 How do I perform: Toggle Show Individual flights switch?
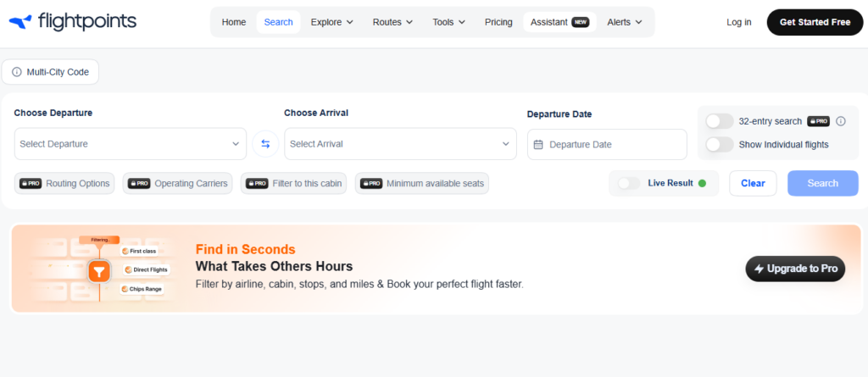coord(720,145)
